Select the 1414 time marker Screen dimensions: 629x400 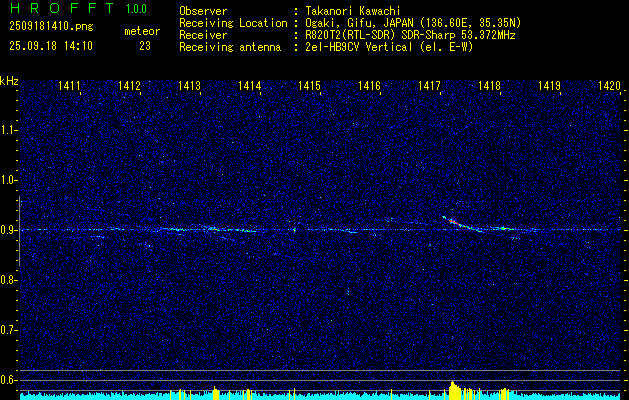tap(249, 87)
